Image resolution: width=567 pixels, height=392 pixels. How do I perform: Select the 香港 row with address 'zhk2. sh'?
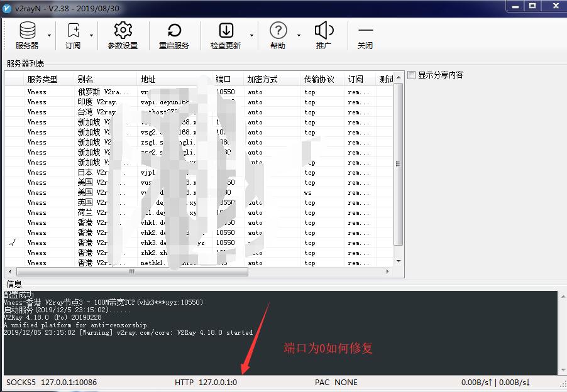pyautogui.click(x=199, y=253)
